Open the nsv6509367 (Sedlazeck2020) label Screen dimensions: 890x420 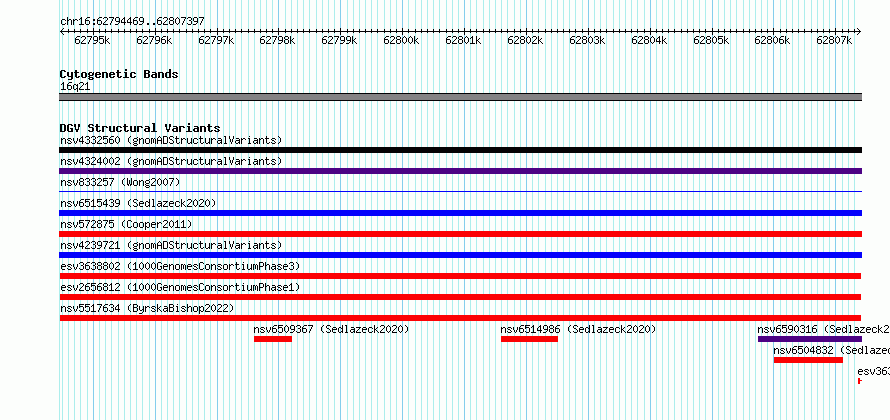331,329
